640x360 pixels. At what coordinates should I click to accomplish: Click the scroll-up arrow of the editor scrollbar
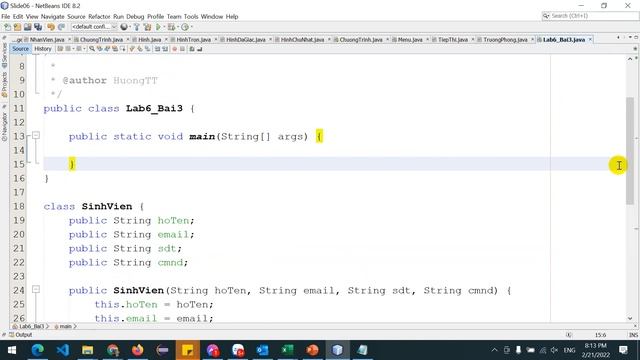point(630,59)
